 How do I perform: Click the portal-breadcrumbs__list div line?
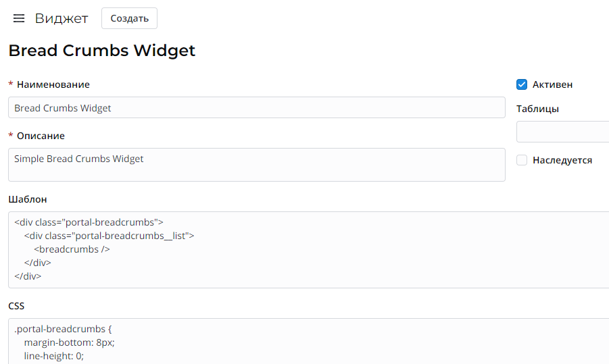coord(109,236)
